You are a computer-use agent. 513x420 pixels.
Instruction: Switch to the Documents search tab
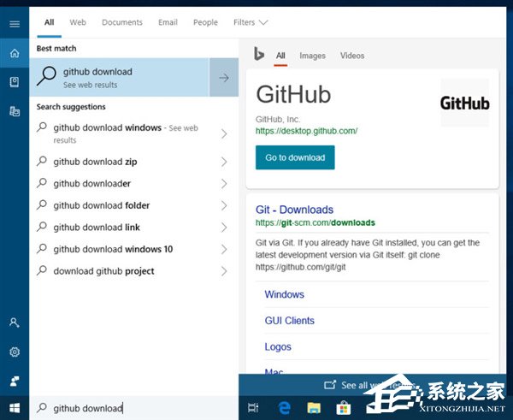coord(122,22)
